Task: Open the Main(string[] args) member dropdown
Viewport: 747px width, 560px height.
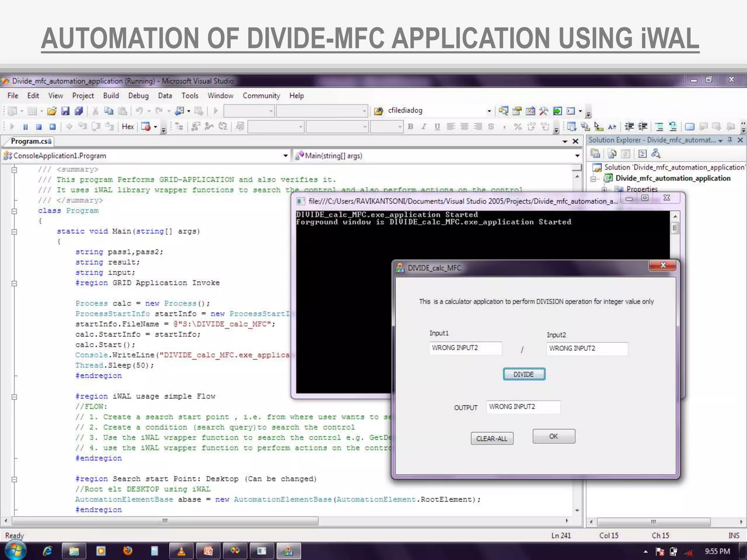Action: [x=577, y=156]
